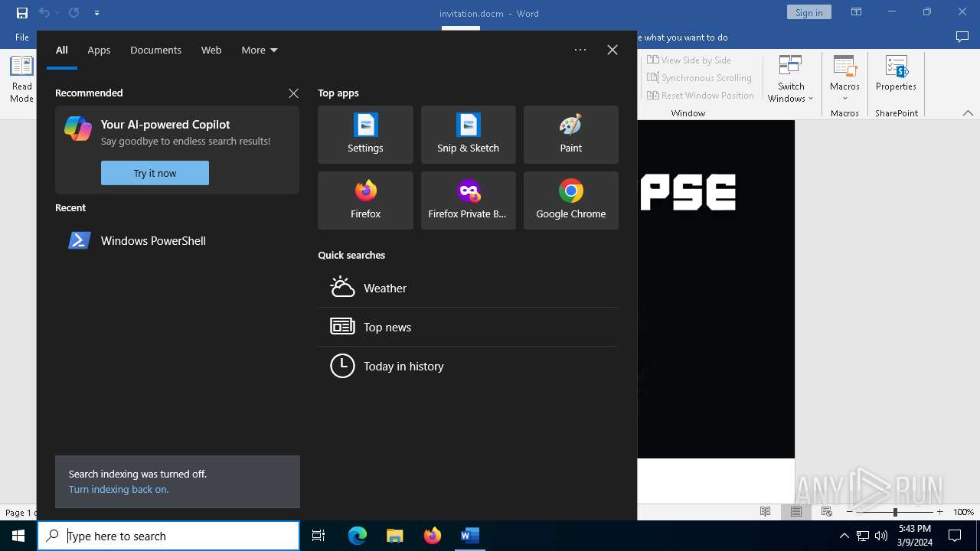
Task: Redo action in Word toolbar
Action: 73,13
